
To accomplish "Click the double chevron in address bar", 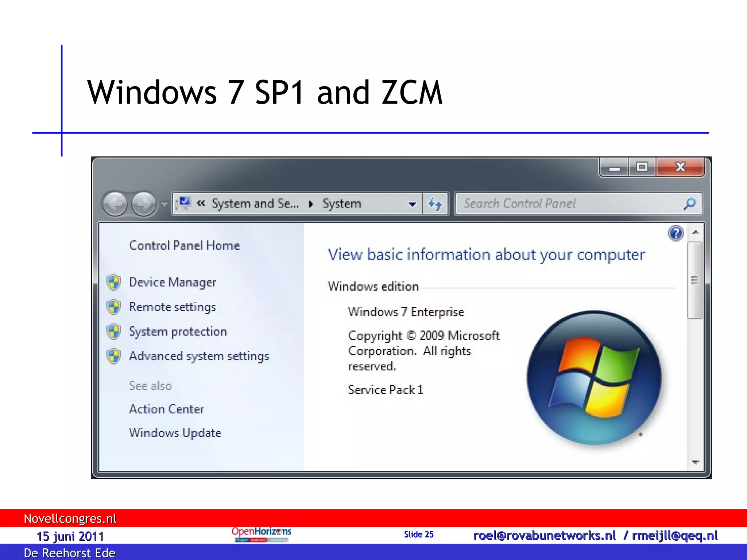I will [201, 203].
